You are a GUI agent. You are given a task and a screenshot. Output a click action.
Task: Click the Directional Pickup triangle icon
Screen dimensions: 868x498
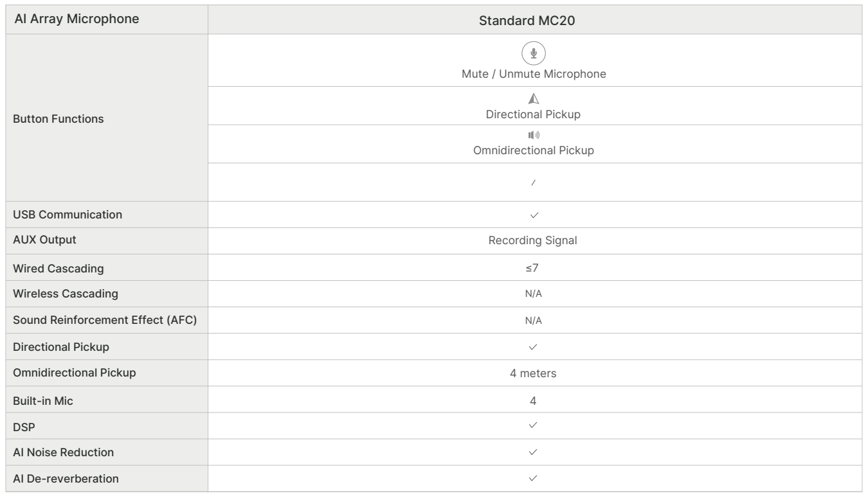tap(534, 98)
